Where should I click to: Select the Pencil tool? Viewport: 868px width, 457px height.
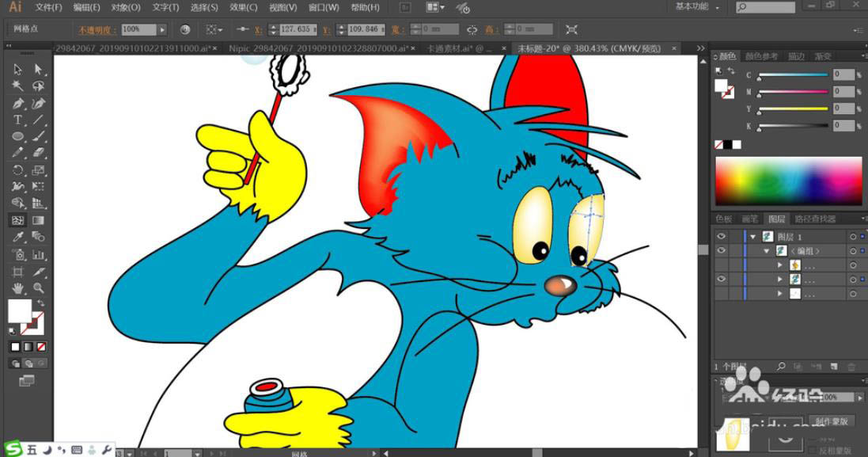click(x=17, y=153)
